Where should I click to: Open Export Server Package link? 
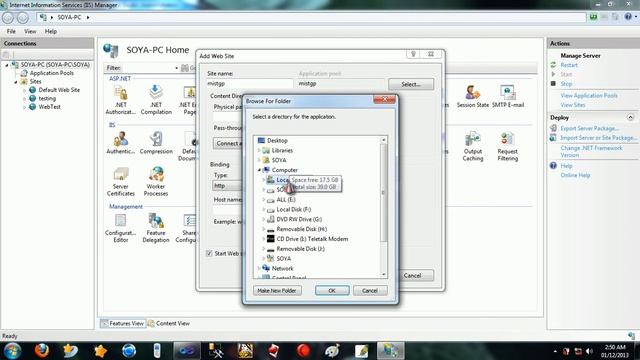point(589,128)
